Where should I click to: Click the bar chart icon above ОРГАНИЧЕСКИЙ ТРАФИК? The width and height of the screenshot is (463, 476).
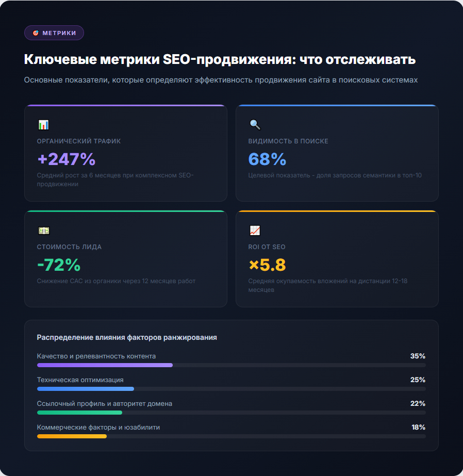click(43, 125)
